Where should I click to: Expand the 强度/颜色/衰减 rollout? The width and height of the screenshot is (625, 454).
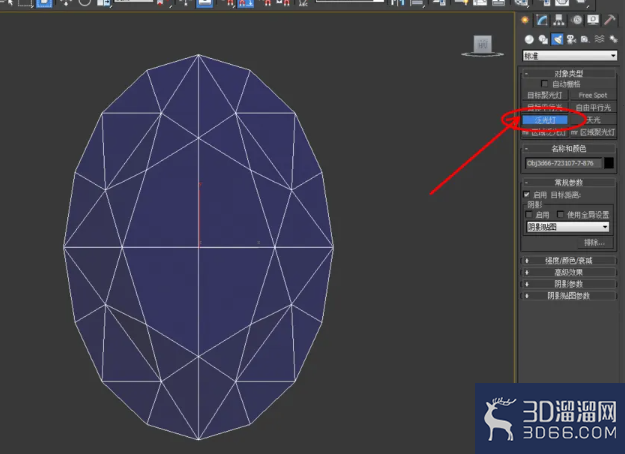pos(569,261)
